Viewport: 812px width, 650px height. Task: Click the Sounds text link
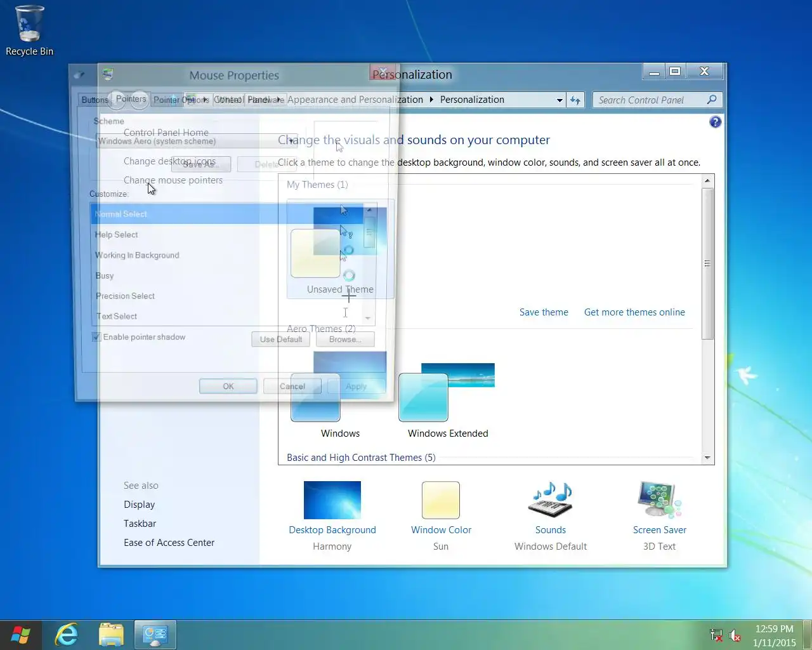[x=551, y=530]
